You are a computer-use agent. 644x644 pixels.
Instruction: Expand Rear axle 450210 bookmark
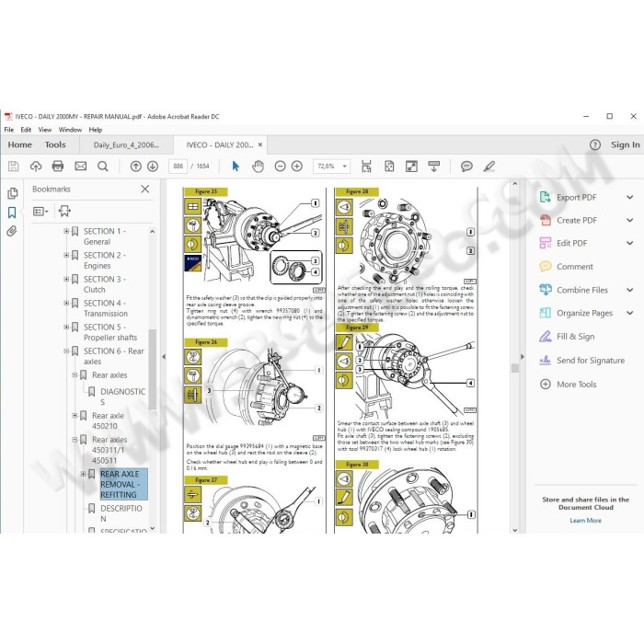(75, 415)
